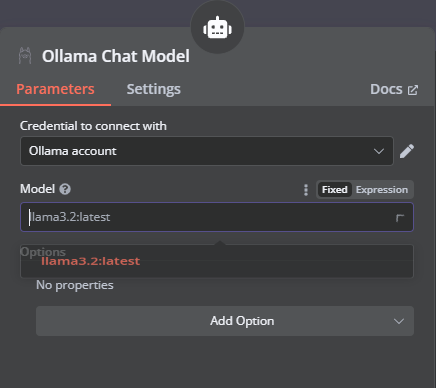The height and width of the screenshot is (388, 436).
Task: Edit the credential with the pencil icon
Action: (x=407, y=151)
